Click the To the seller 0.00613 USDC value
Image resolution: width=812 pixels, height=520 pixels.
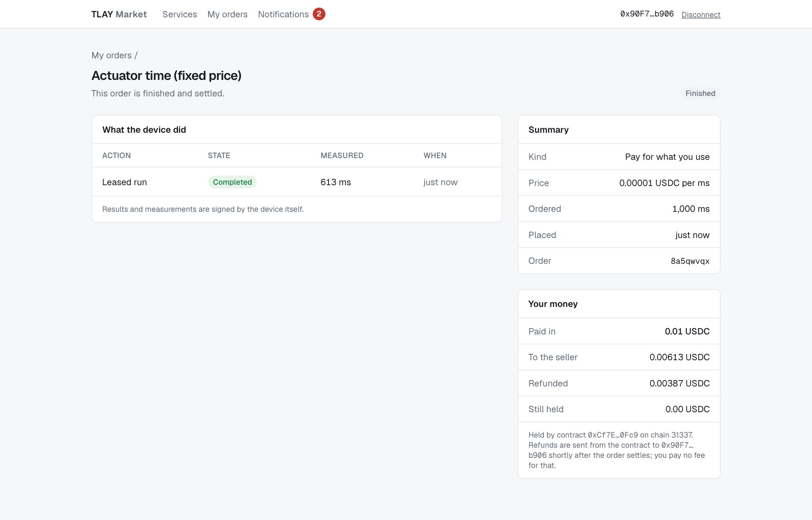pyautogui.click(x=680, y=357)
